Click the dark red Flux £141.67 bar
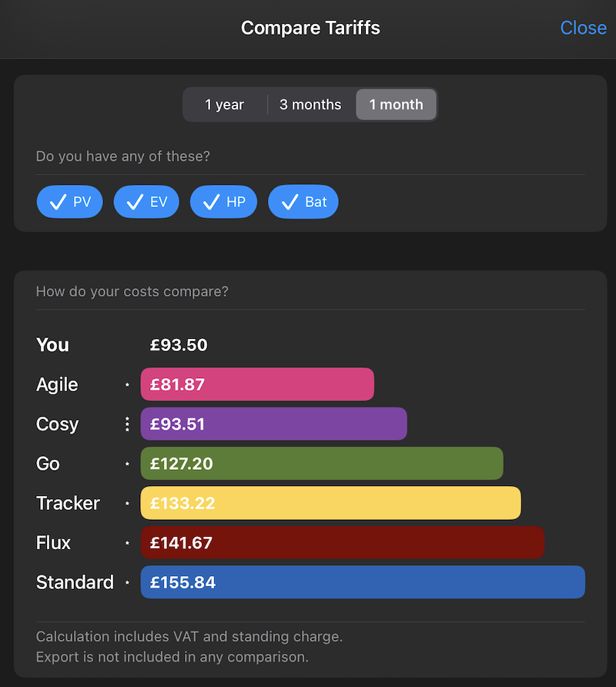Image resolution: width=616 pixels, height=687 pixels. pos(342,543)
